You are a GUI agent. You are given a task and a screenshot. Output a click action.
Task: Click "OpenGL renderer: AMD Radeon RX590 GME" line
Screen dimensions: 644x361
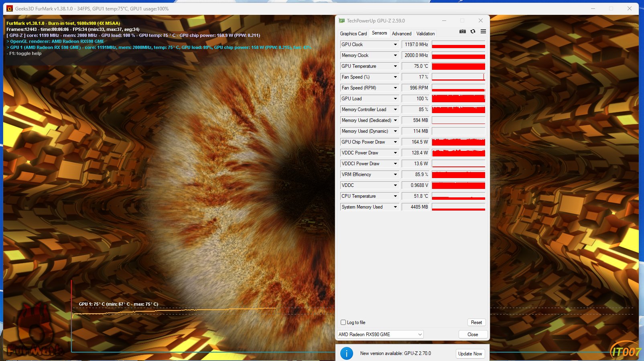click(55, 41)
